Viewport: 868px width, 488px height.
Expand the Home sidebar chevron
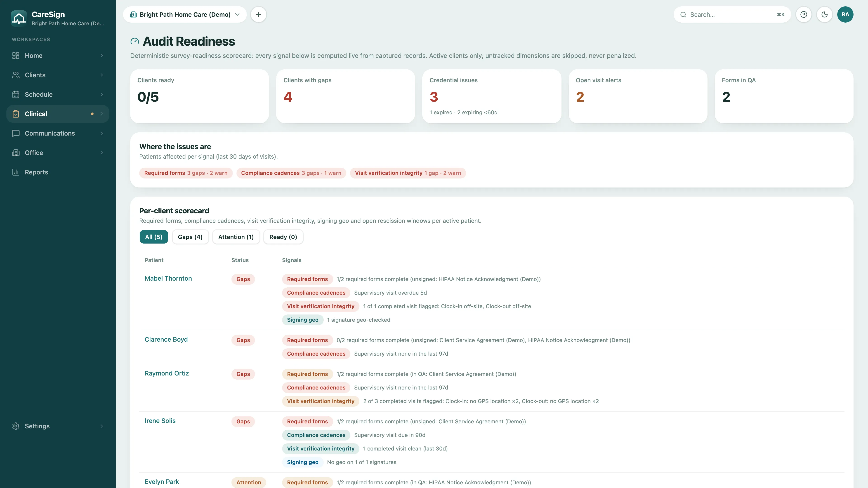point(102,56)
